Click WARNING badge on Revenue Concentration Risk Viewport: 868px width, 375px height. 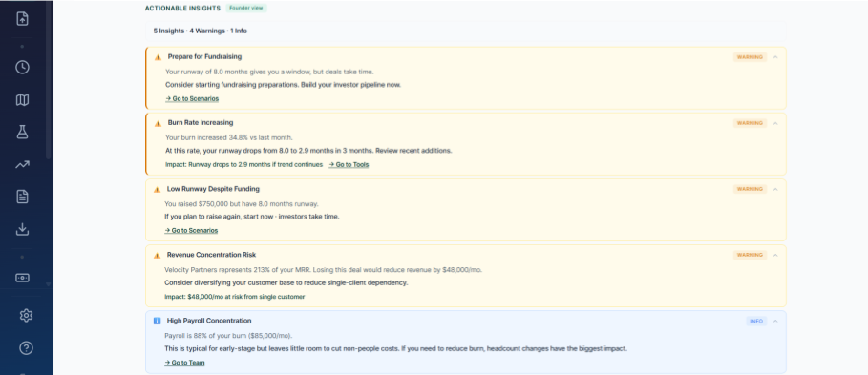point(751,255)
